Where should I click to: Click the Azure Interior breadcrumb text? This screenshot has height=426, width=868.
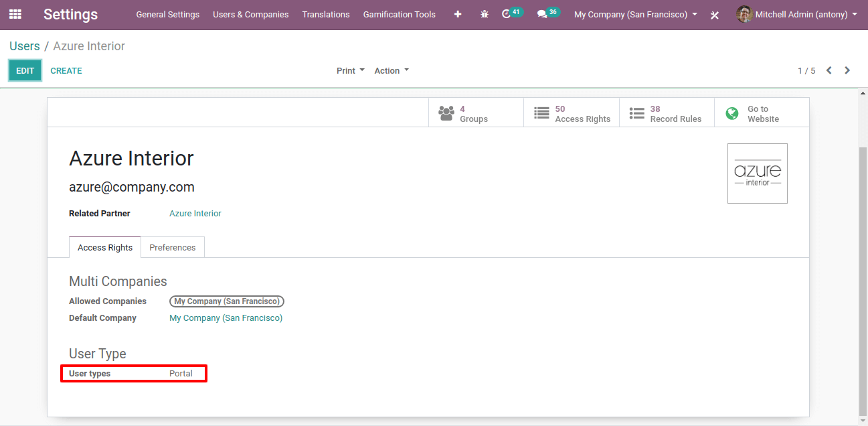tap(89, 46)
